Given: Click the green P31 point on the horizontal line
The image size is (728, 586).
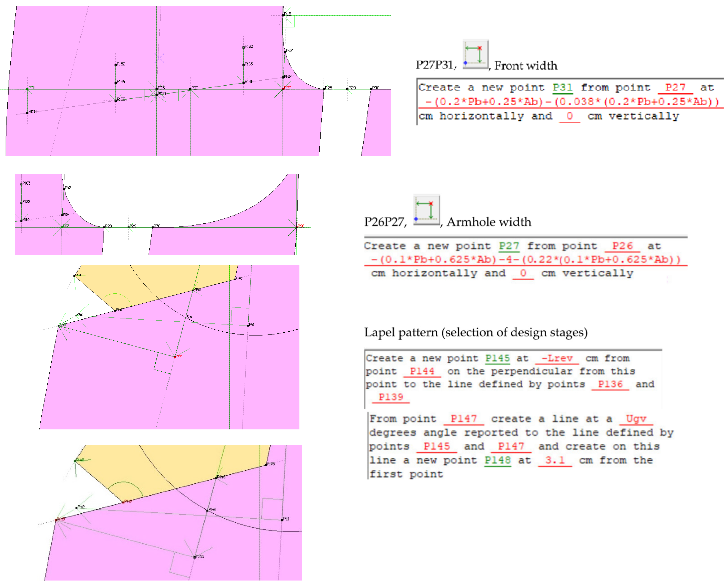Looking at the screenshot, I should [27, 89].
